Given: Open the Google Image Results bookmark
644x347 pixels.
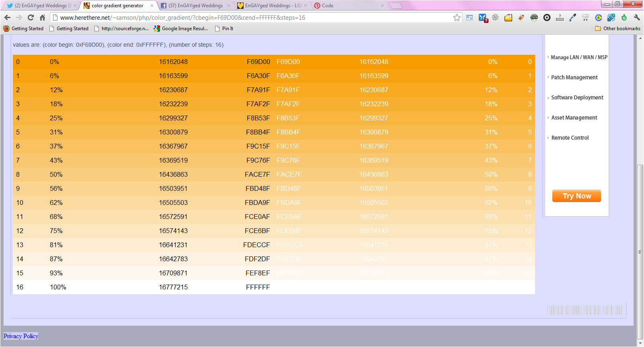Looking at the screenshot, I should click(181, 29).
